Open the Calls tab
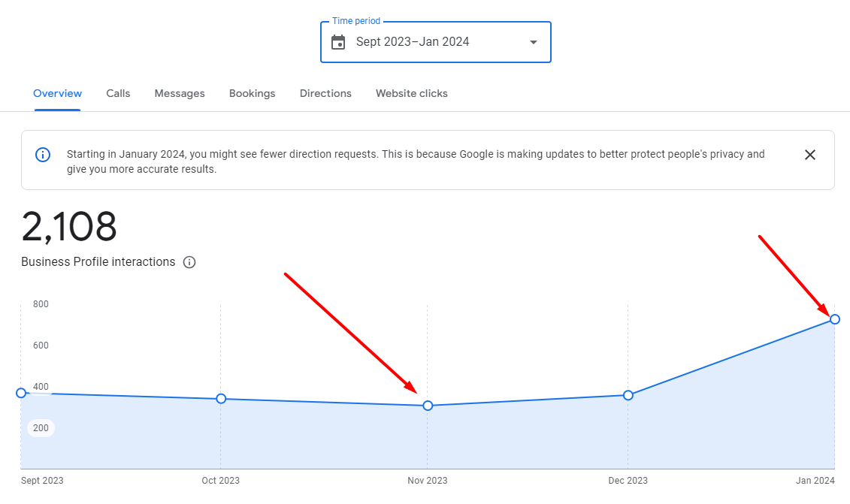Image resolution: width=850 pixels, height=504 pixels. coord(118,94)
